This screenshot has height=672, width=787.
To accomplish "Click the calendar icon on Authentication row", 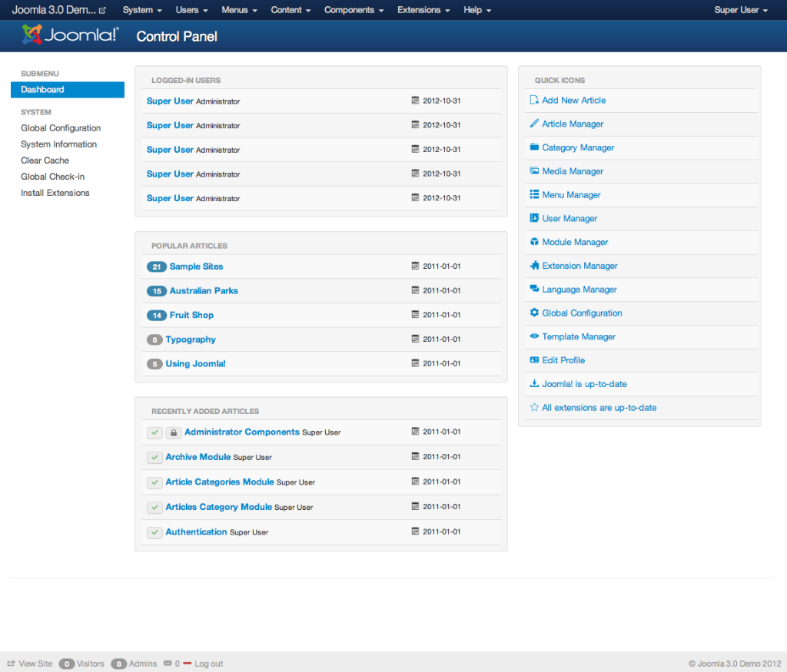I will tap(415, 531).
